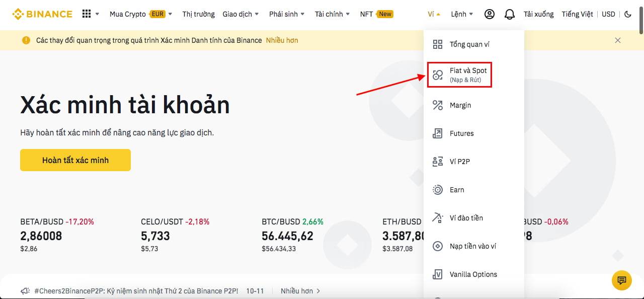The width and height of the screenshot is (644, 299).
Task: Open the BTC/BUSD price ticker
Action: [292, 236]
